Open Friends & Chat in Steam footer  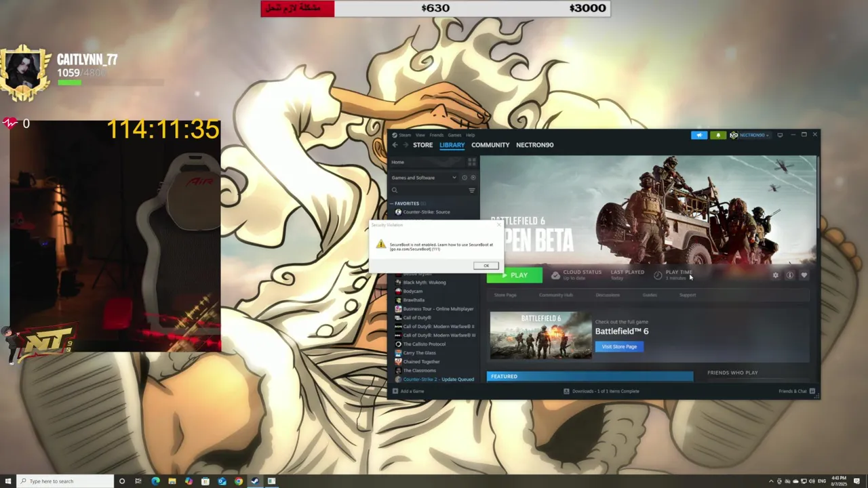pos(797,391)
